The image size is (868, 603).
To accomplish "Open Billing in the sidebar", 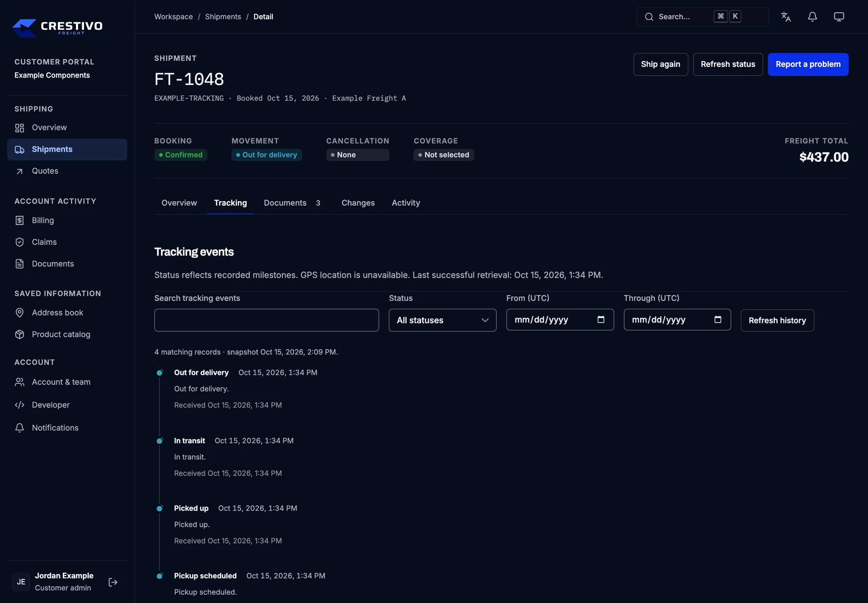I will click(x=67, y=220).
